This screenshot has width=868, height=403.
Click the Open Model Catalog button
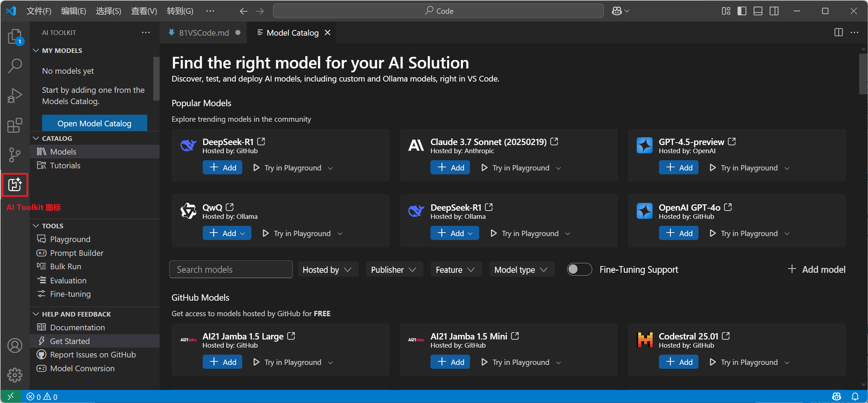tap(94, 124)
